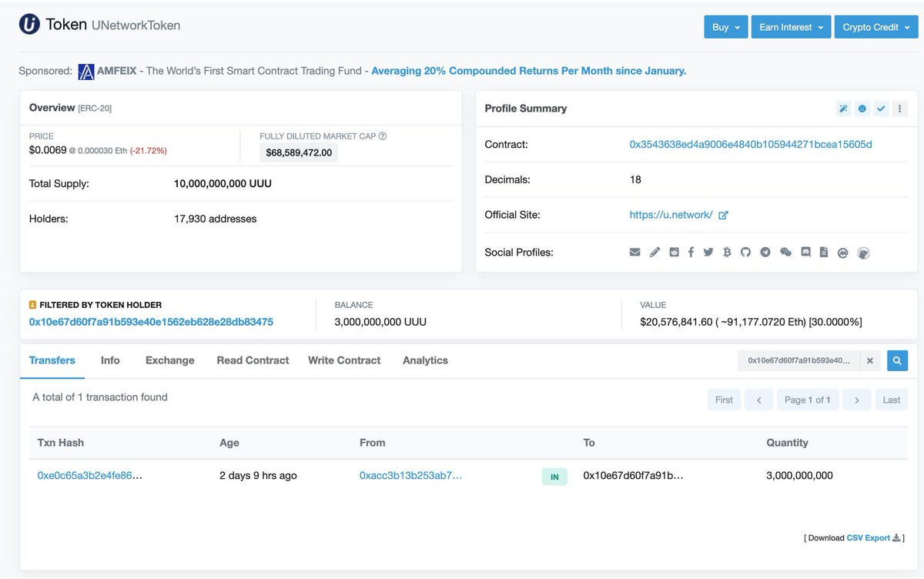The width and height of the screenshot is (924, 579).
Task: Open the Analytics tab
Action: pyautogui.click(x=425, y=360)
